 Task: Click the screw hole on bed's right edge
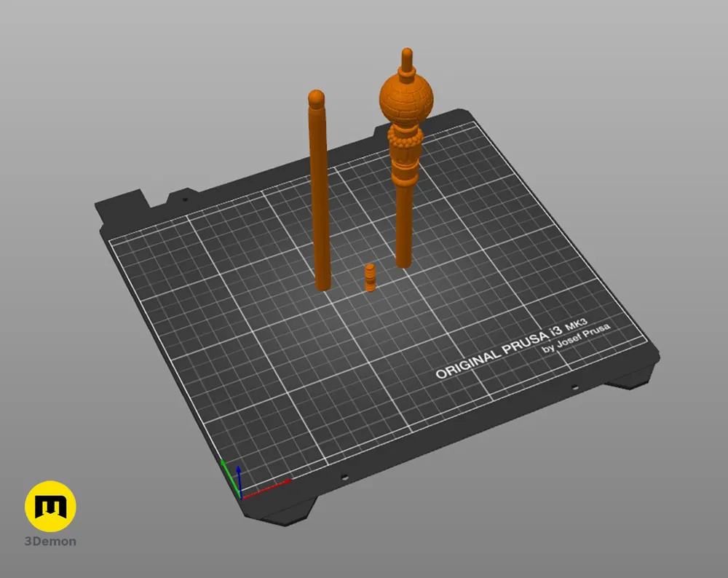pos(574,387)
